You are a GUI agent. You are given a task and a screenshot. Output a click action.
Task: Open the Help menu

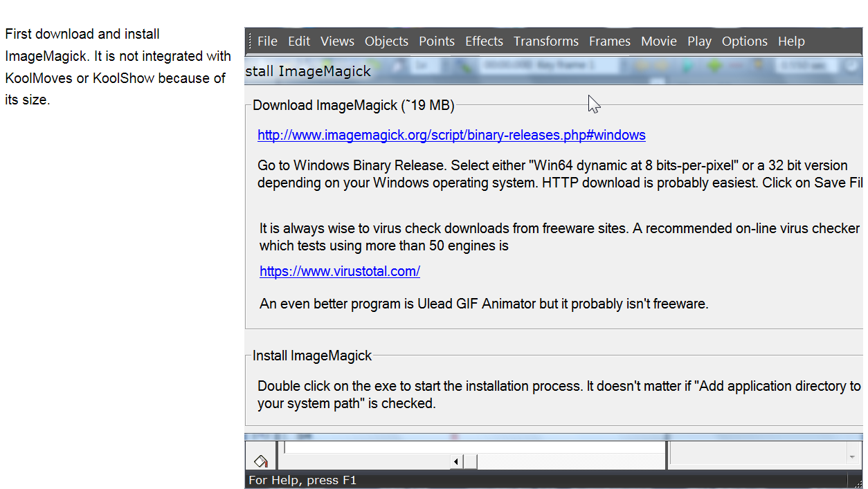pyautogui.click(x=791, y=41)
